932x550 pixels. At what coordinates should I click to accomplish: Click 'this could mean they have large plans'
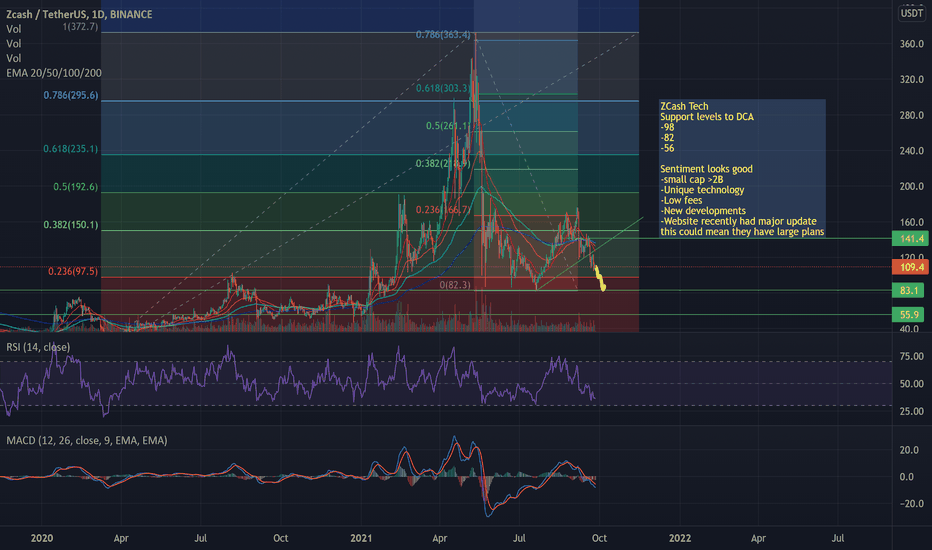pos(742,232)
